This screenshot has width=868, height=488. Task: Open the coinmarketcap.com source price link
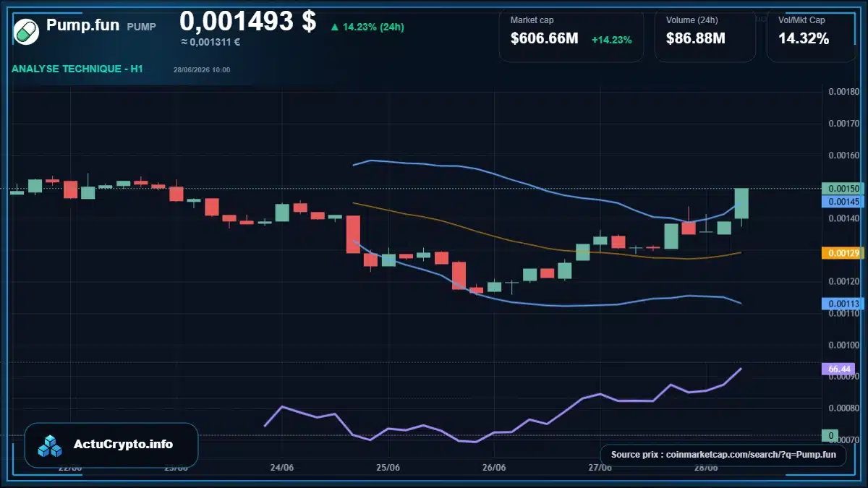723,455
